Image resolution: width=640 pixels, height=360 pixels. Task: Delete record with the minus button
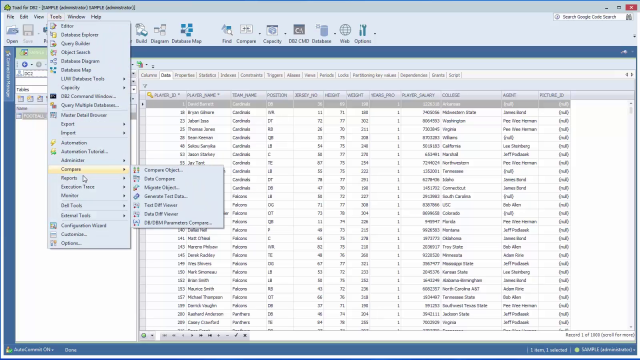(227, 336)
